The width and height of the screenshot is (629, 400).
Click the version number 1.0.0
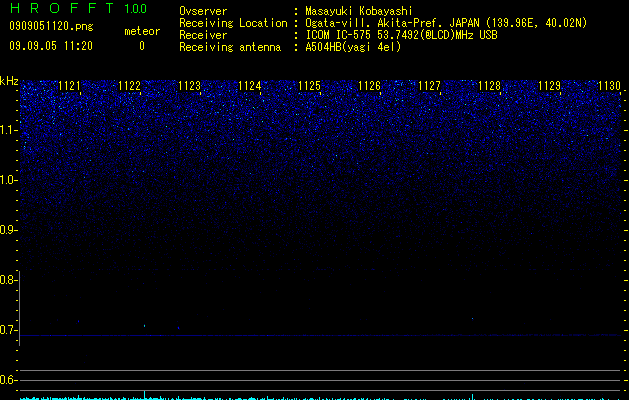136,9
